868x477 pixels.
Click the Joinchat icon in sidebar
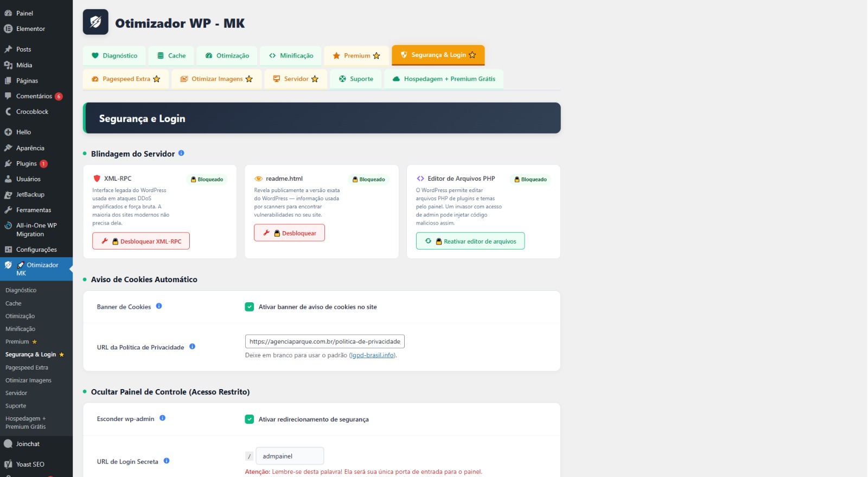tap(8, 443)
